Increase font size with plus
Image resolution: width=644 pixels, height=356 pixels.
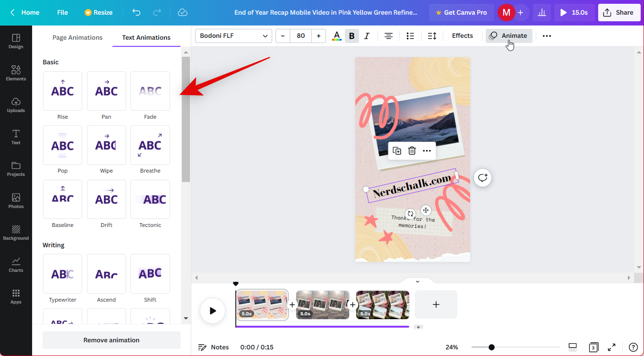(319, 36)
